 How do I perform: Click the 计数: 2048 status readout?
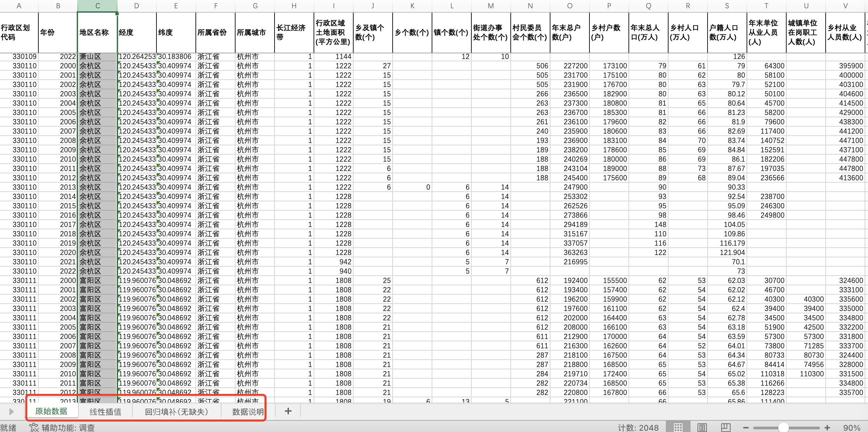638,428
